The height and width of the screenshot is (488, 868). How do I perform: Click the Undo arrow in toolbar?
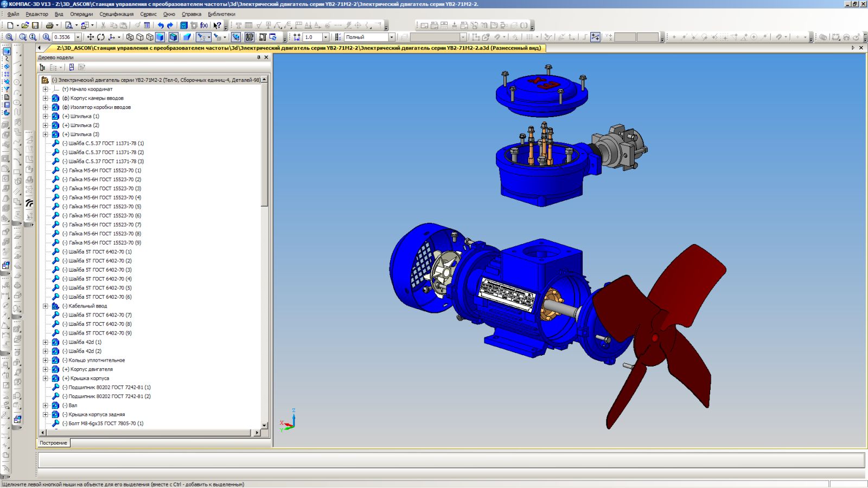pyautogui.click(x=160, y=25)
